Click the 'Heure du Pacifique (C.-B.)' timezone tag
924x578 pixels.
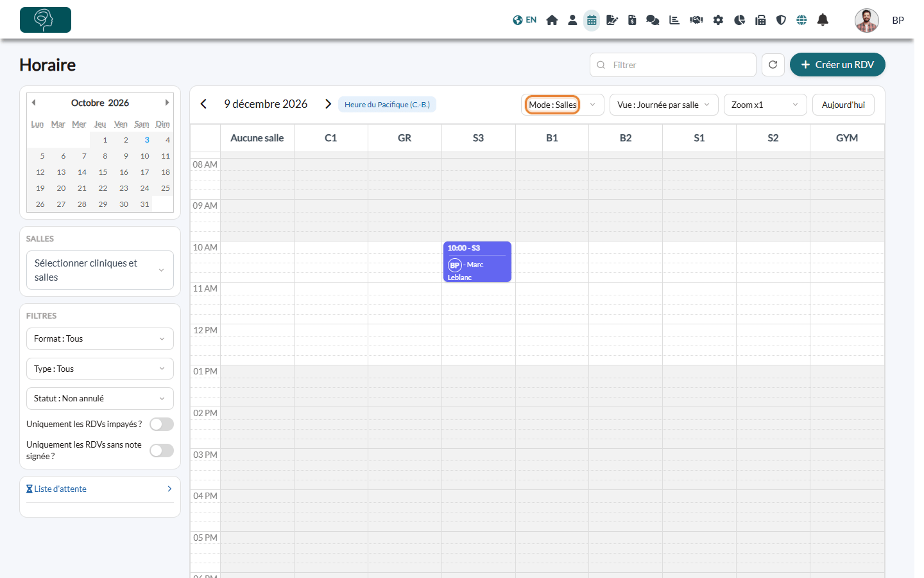tap(387, 105)
